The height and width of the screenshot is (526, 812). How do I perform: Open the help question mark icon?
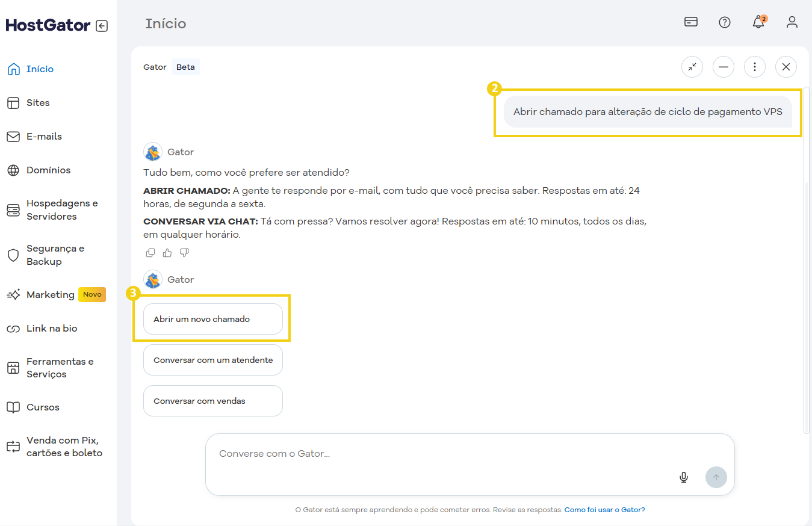tap(724, 22)
